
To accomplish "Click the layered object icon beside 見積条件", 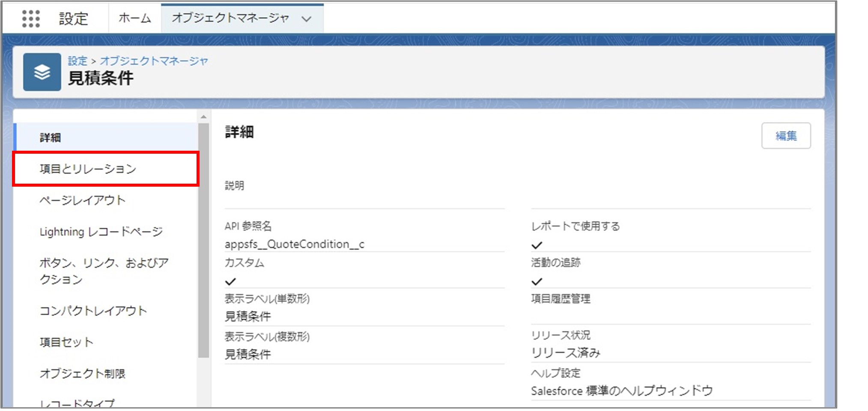I will (42, 72).
